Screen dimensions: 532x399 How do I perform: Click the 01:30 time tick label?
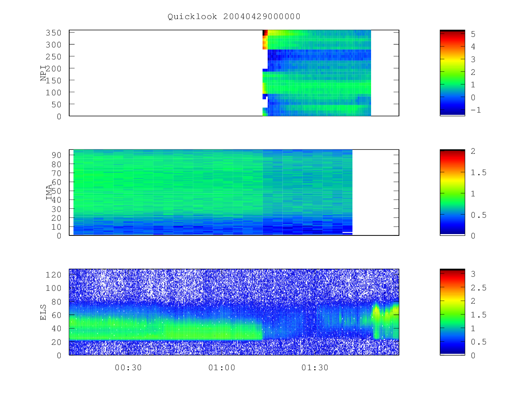pos(315,368)
